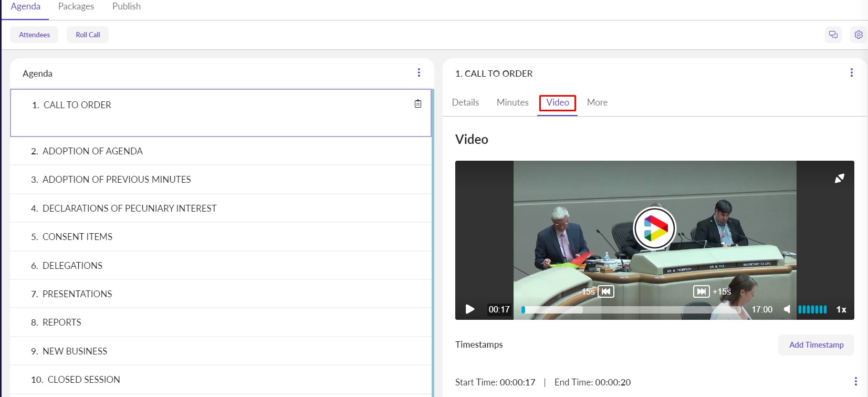This screenshot has width=868, height=397.
Task: Rewind video by 15 seconds
Action: [605, 291]
